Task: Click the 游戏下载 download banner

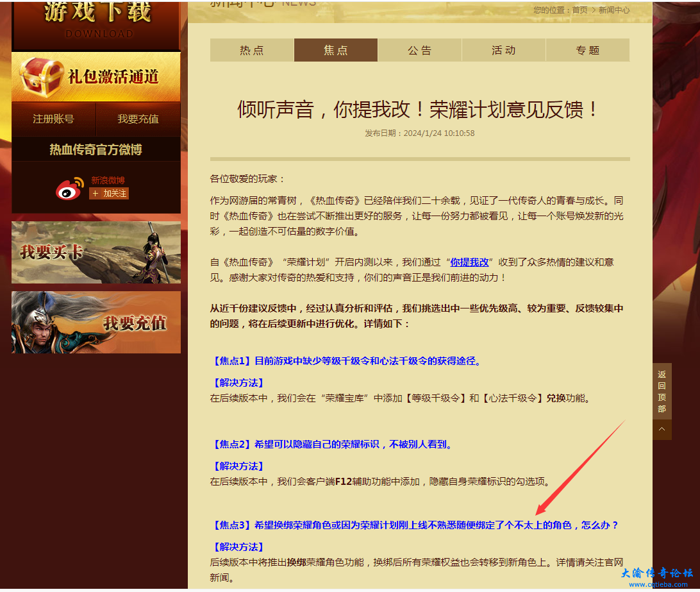Action: click(x=96, y=24)
